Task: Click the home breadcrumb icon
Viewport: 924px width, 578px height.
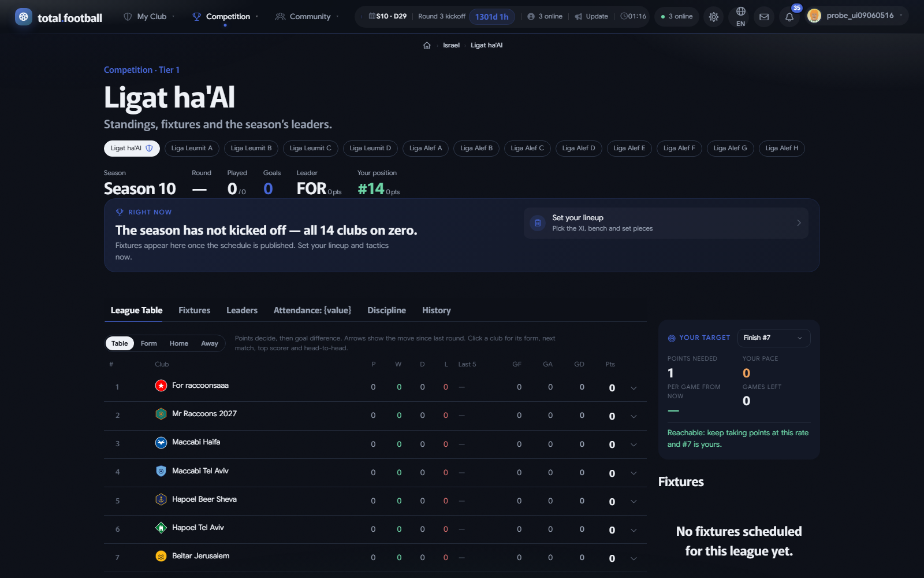Action: 427,46
